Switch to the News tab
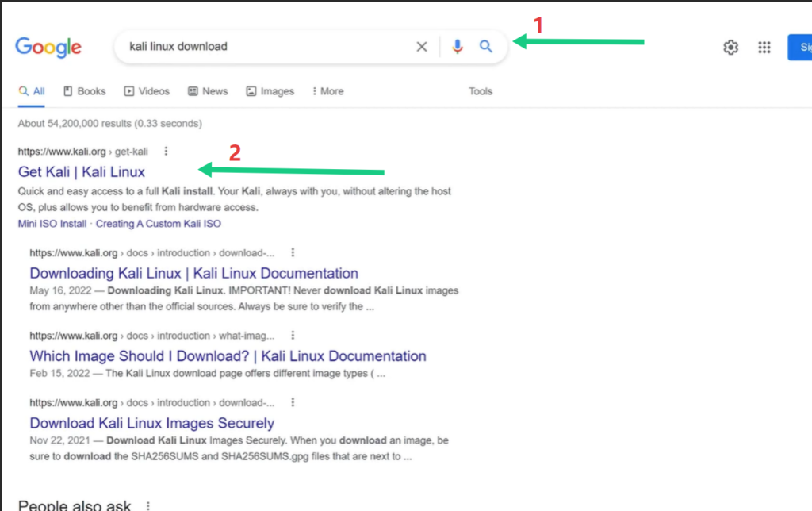 (208, 91)
